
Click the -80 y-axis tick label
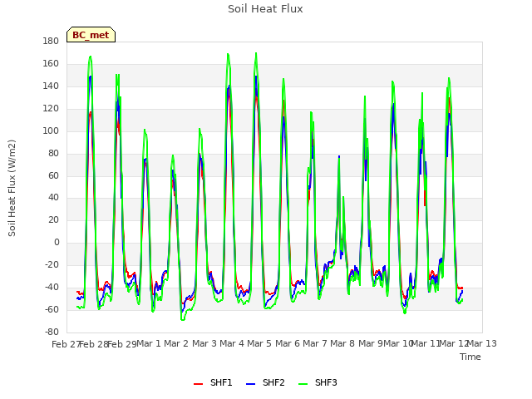point(52,332)
